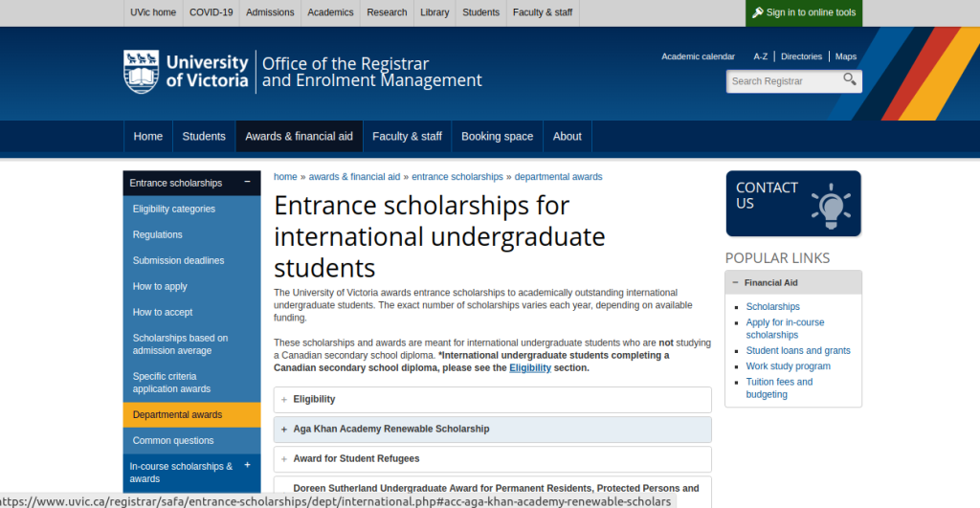Open the Contact Us banner
The height and width of the screenshot is (508, 980).
(x=793, y=204)
